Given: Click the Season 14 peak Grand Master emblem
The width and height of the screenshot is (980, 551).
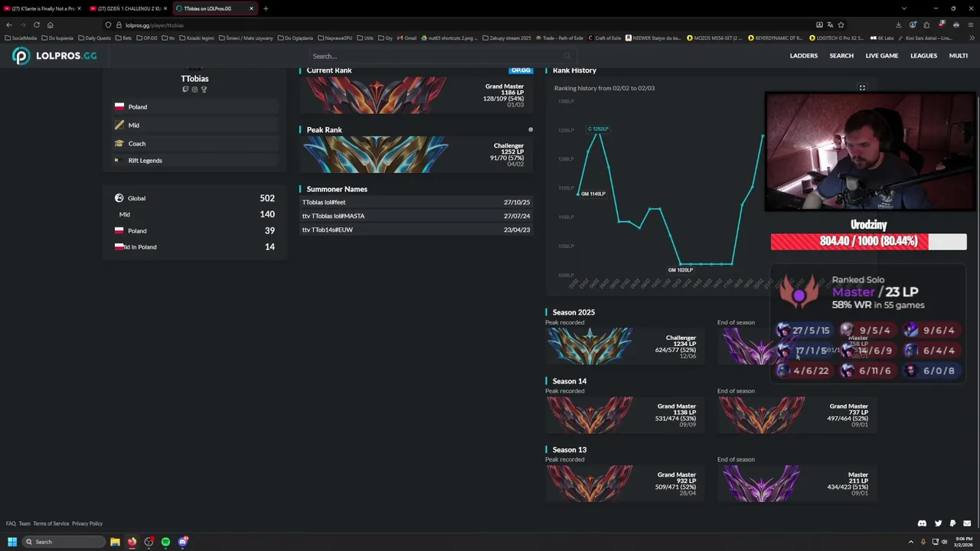Looking at the screenshot, I should pyautogui.click(x=590, y=415).
